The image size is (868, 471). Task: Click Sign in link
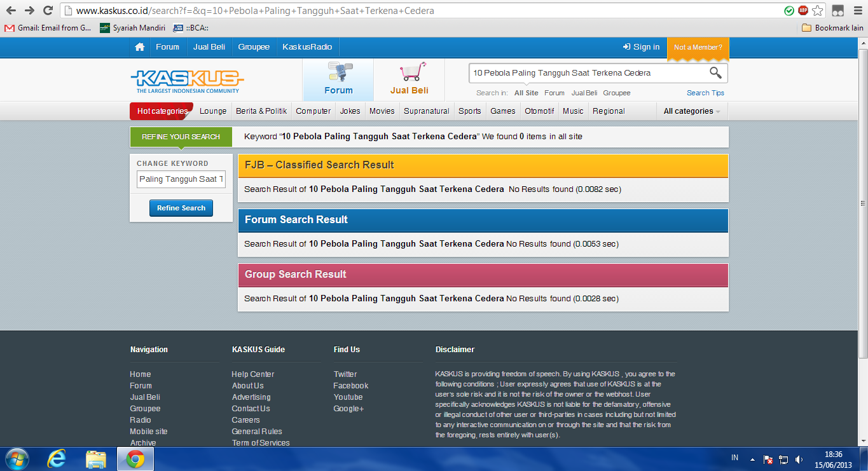pos(641,47)
